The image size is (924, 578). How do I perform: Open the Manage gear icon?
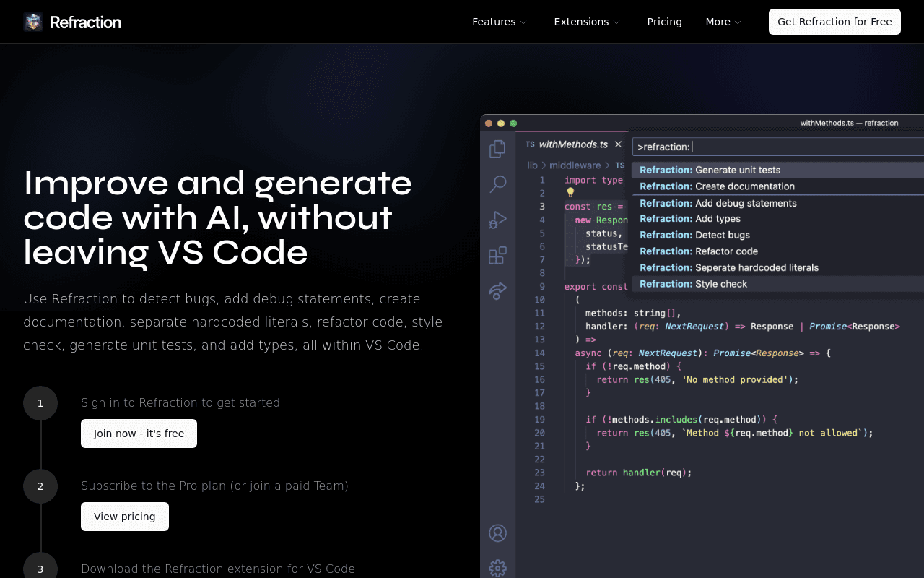coord(497,568)
